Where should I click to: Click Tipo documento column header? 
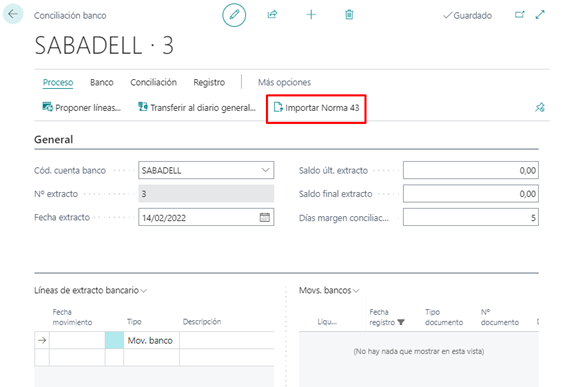pos(444,317)
